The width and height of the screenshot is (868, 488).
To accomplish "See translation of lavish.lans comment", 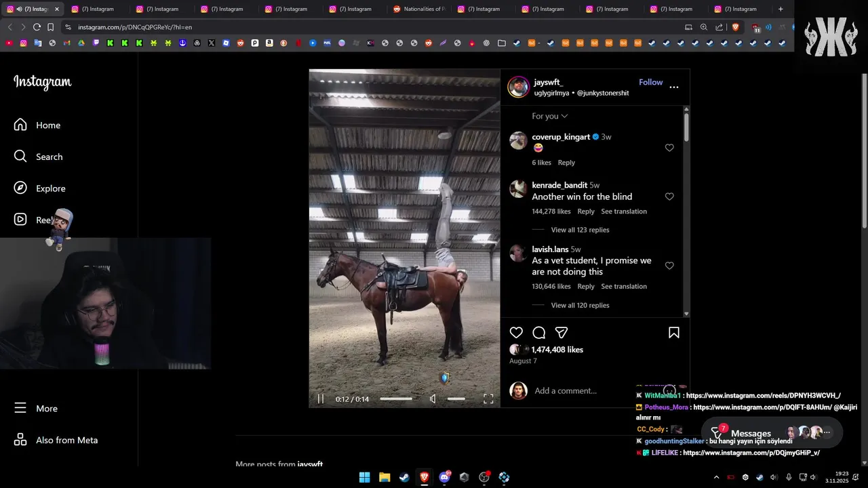I will tap(624, 286).
